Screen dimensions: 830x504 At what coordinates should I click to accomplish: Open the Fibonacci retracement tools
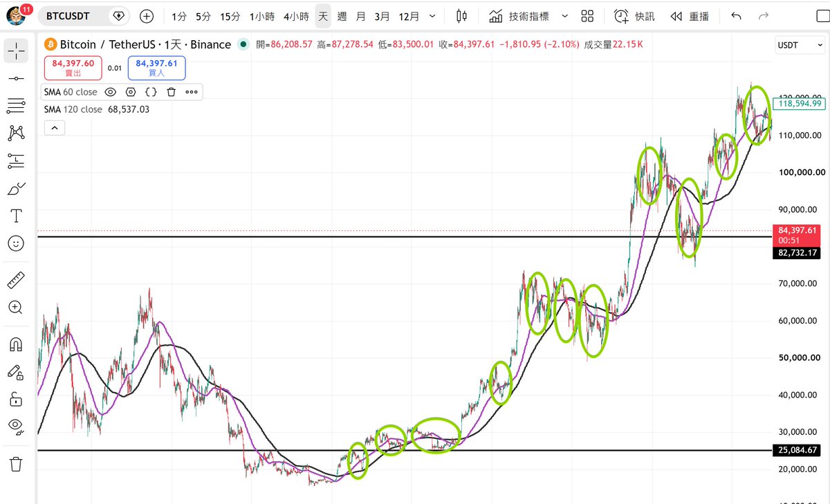[x=16, y=106]
